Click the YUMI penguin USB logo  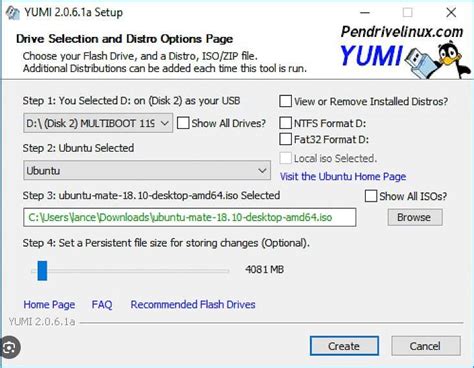406,60
